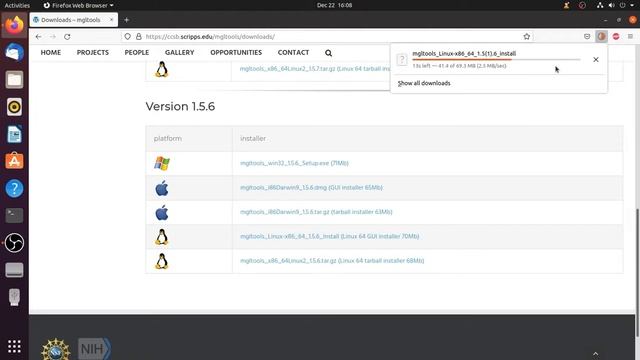This screenshot has width=640, height=360.
Task: Open the OPPORTUNITIES menu item
Action: 236,53
